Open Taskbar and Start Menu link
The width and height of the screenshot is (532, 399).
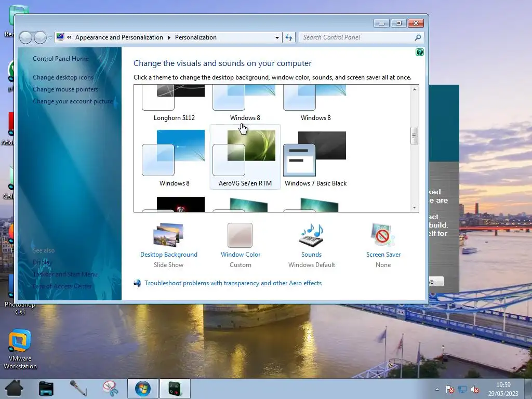tap(65, 274)
